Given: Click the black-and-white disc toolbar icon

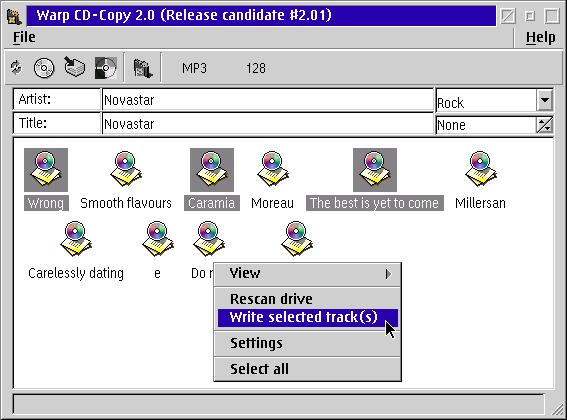Looking at the screenshot, I should pyautogui.click(x=106, y=68).
